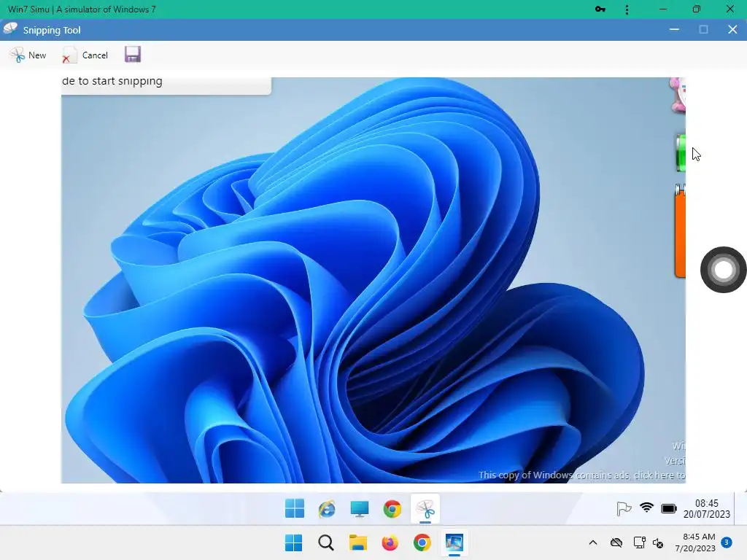This screenshot has width=747, height=560.
Task: Check battery icon in simulator tray
Action: coord(669,508)
